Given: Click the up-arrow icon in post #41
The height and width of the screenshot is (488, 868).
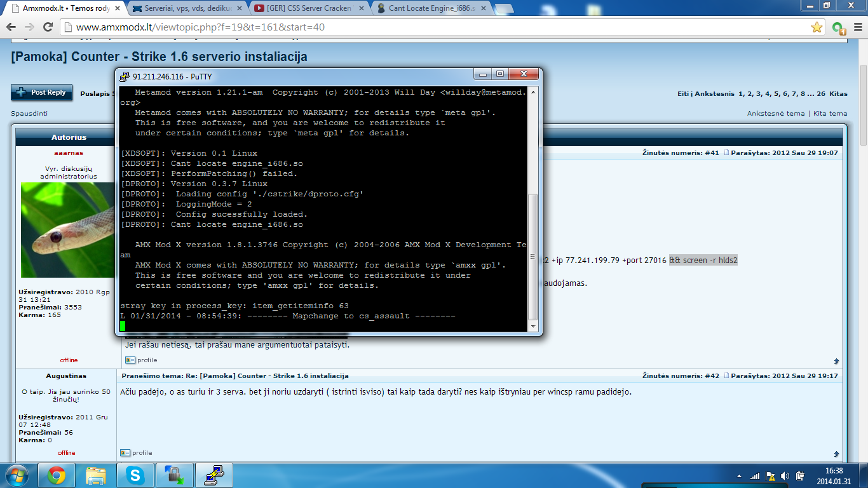Looking at the screenshot, I should (837, 361).
